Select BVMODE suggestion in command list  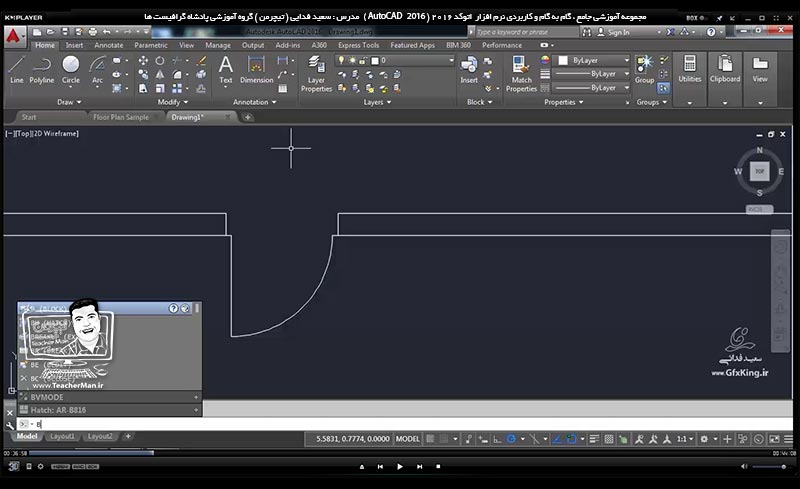110,397
